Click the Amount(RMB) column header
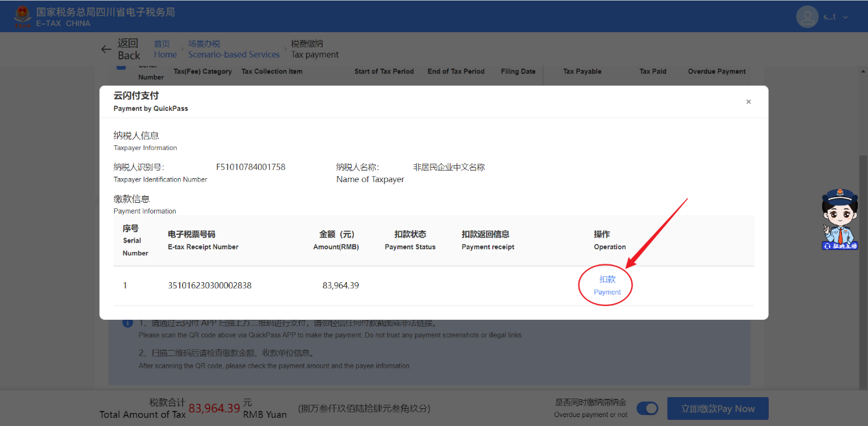868x426 pixels. (x=336, y=240)
